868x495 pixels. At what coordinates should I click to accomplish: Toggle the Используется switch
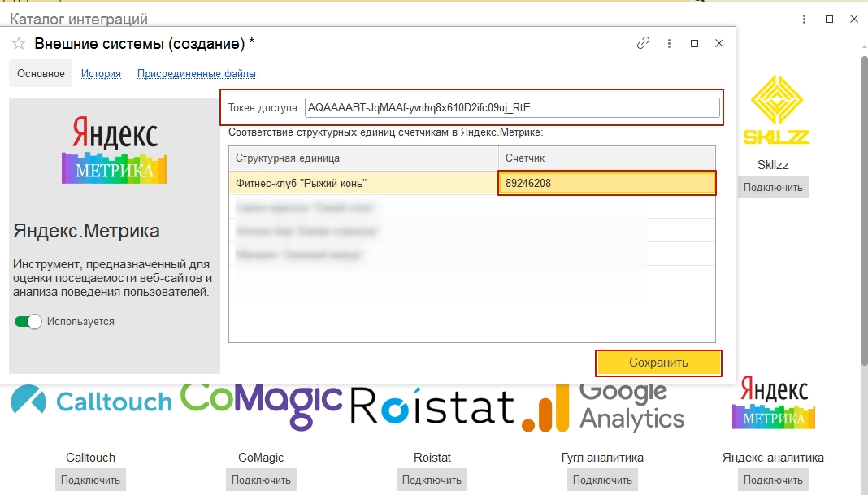[28, 322]
